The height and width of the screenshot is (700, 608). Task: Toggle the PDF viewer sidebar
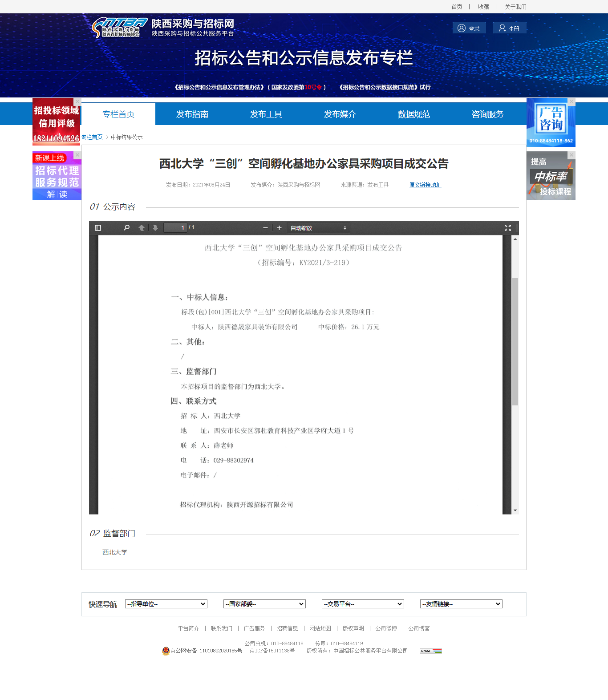click(x=98, y=228)
